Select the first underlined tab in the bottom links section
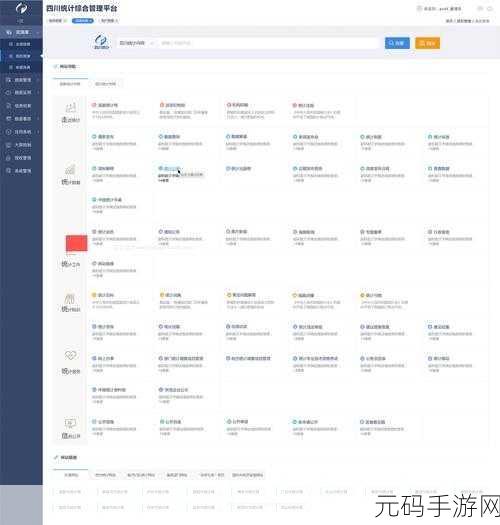500x525 pixels. [x=71, y=475]
